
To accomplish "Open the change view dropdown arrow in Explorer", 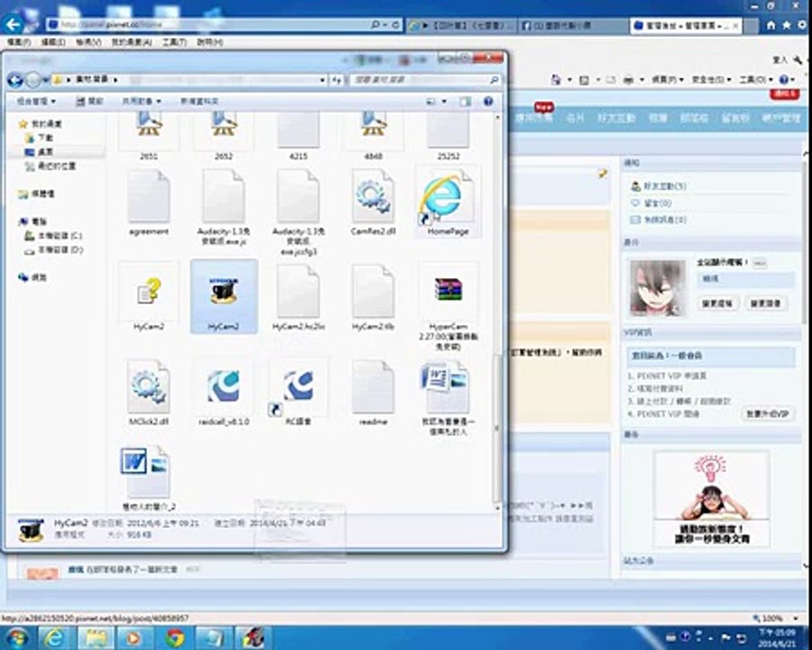I will 444,102.
